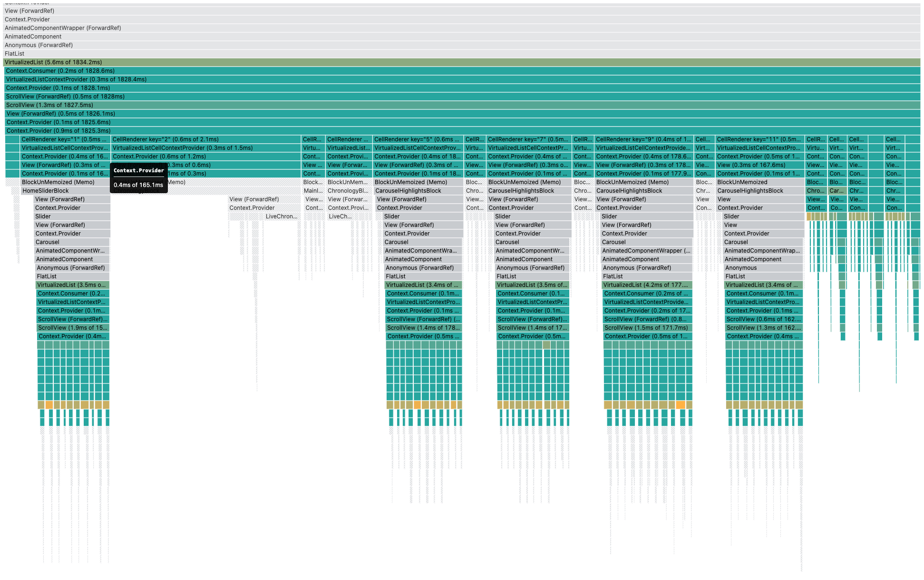Viewport: 924px width, 580px height.
Task: Select the View (0.3ms of 167.6ms) bar
Action: 759,165
